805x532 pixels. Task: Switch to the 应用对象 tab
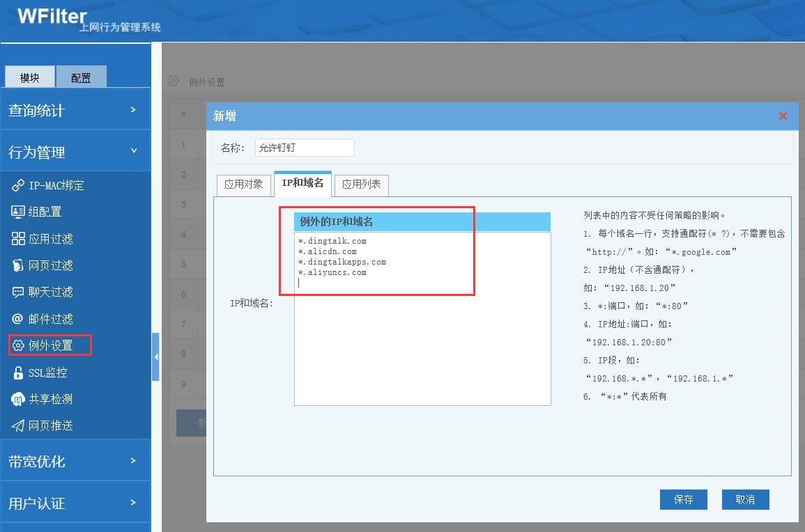[x=243, y=185]
